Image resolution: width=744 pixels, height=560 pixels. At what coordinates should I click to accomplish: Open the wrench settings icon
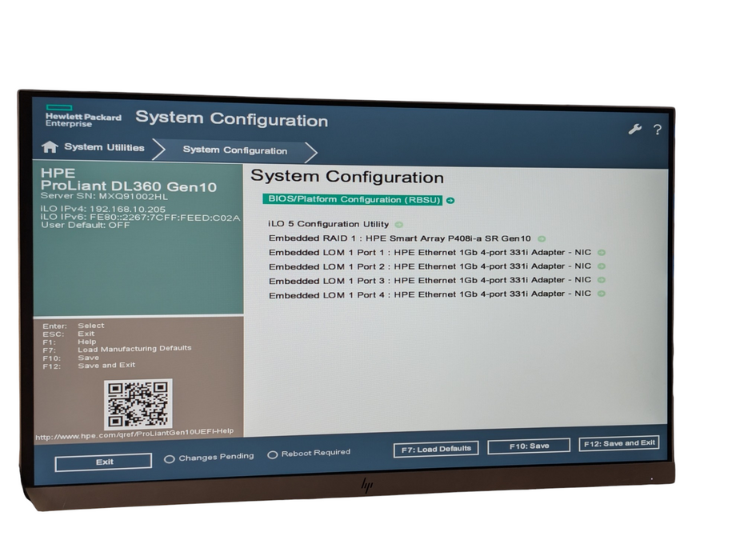635,129
